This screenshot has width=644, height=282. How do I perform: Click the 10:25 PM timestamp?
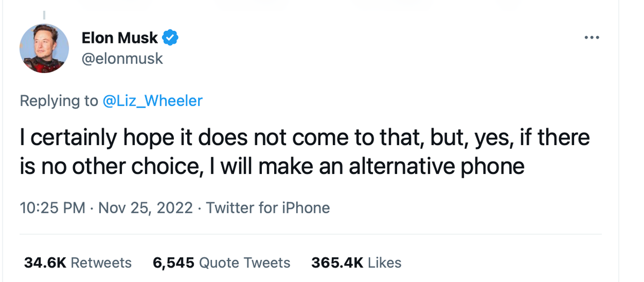(x=52, y=207)
